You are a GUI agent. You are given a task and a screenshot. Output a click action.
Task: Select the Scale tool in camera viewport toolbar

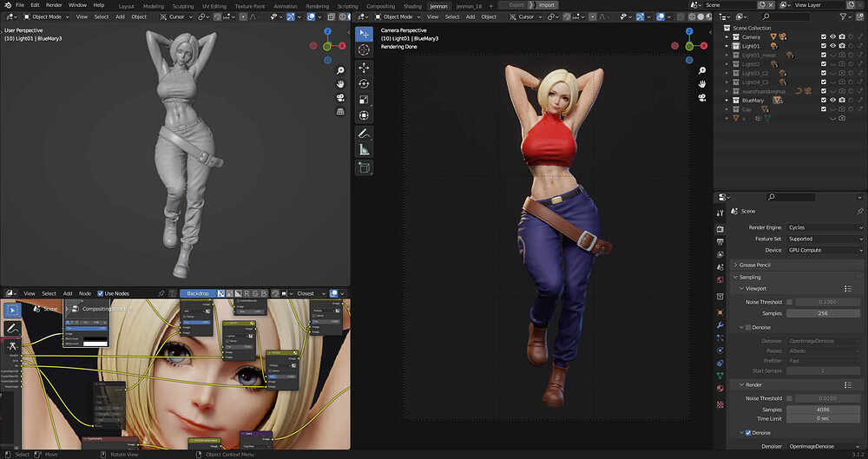[x=364, y=100]
